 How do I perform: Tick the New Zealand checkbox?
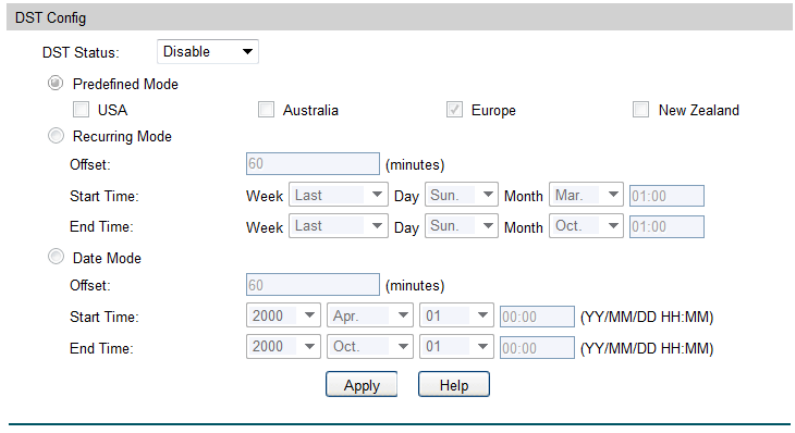641,110
